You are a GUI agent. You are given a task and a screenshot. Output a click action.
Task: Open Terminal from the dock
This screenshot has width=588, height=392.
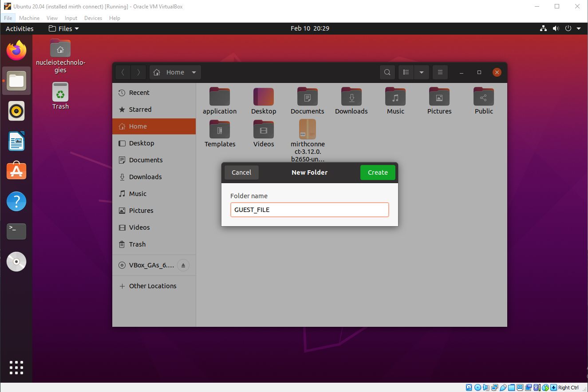tap(16, 231)
